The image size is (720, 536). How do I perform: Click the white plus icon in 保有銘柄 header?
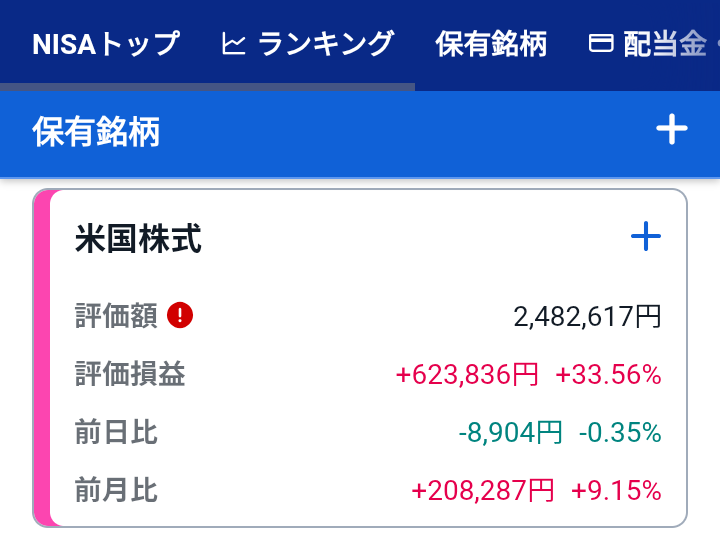(x=671, y=130)
